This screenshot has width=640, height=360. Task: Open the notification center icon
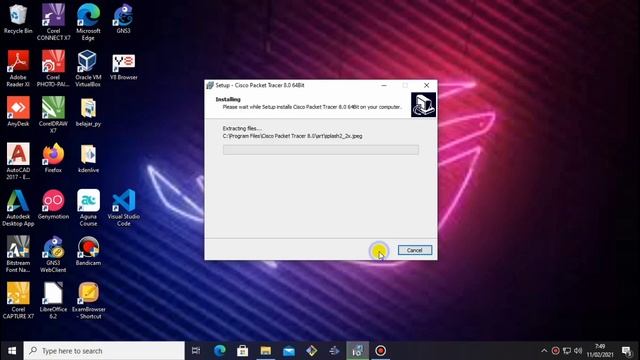click(x=627, y=351)
